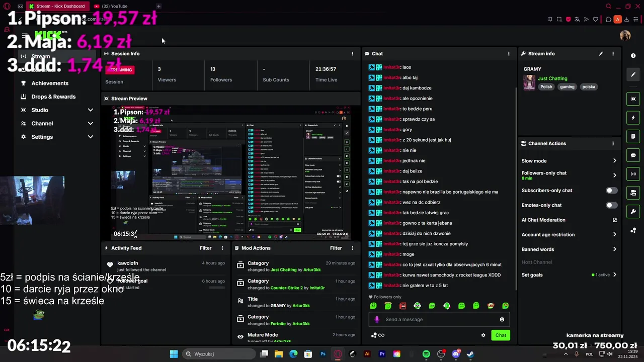
Task: Expand the Channel sidebar section
Action: point(91,123)
